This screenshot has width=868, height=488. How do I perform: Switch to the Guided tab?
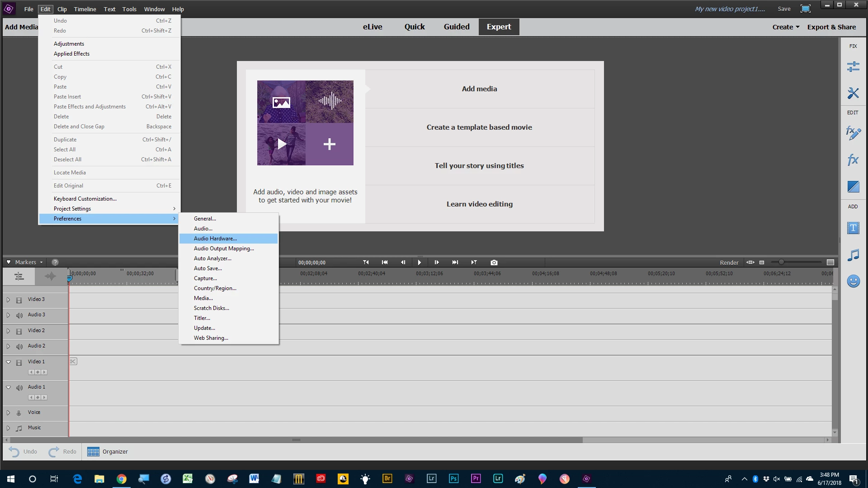click(x=456, y=27)
